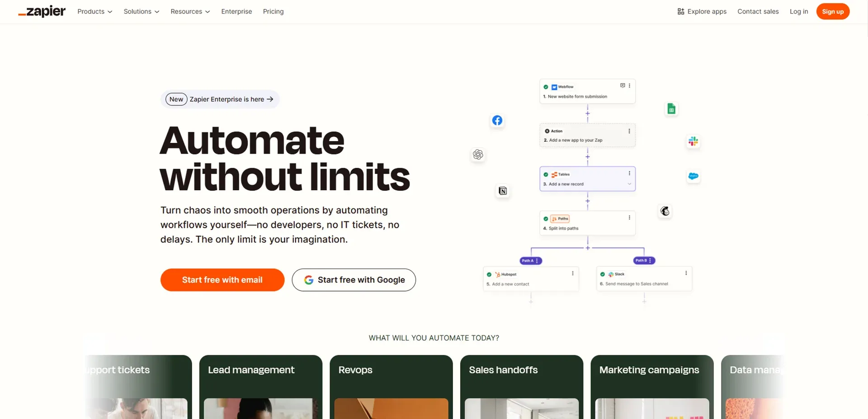Click the Hubspot icon in step 5
This screenshot has height=419, width=868.
498,274
